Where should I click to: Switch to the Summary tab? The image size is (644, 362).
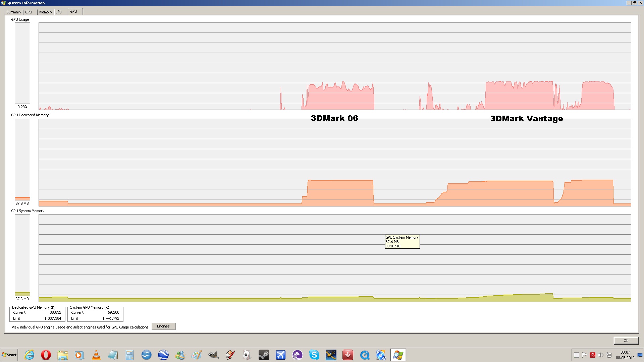pyautogui.click(x=14, y=12)
